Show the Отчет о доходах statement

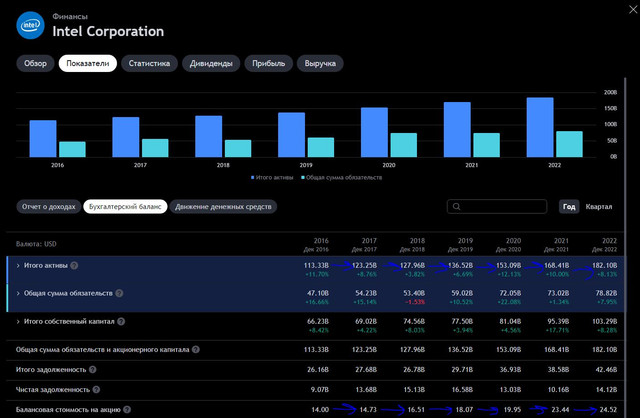49,207
